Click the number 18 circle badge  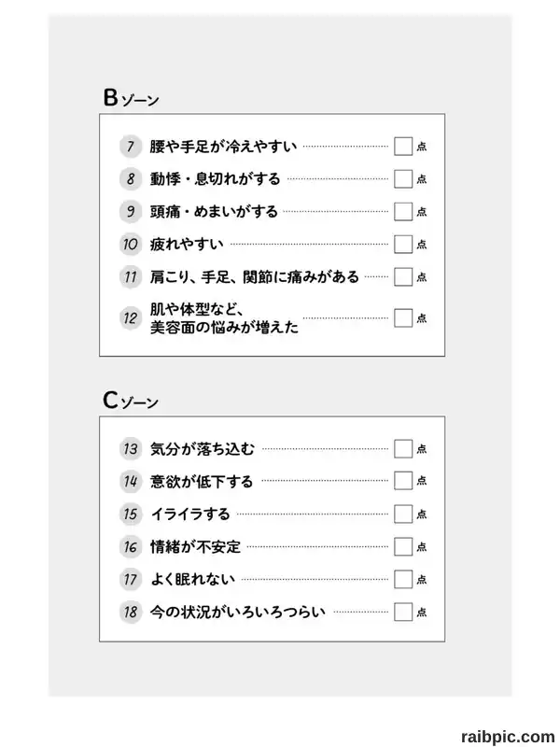131,612
